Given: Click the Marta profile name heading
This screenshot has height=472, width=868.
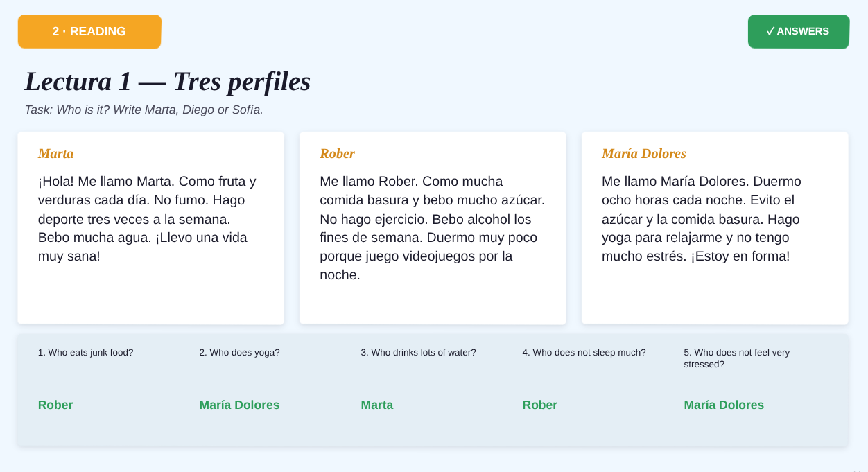Looking at the screenshot, I should 56,154.
